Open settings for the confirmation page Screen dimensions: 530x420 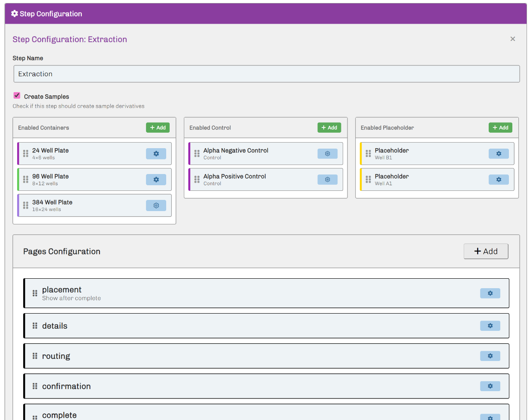pos(490,386)
